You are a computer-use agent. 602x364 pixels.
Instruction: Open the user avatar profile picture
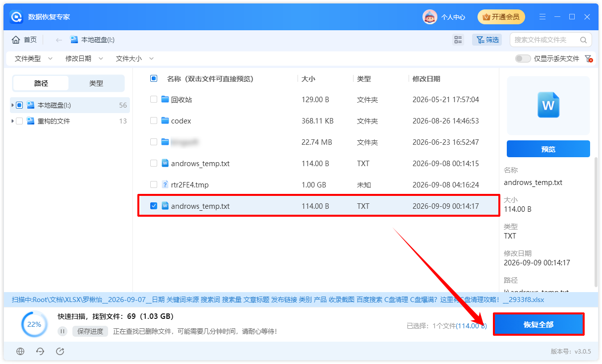429,17
